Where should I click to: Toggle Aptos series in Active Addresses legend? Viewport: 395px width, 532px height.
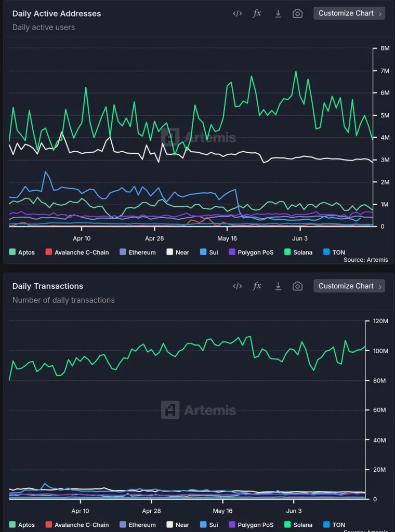pos(22,252)
